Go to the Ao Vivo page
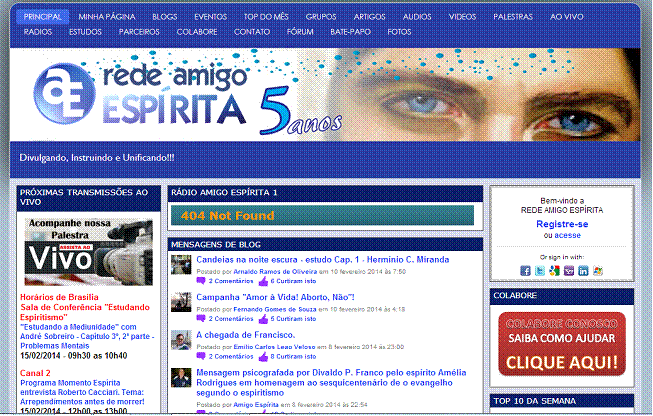Screen dimensions: 653x416 (567, 17)
